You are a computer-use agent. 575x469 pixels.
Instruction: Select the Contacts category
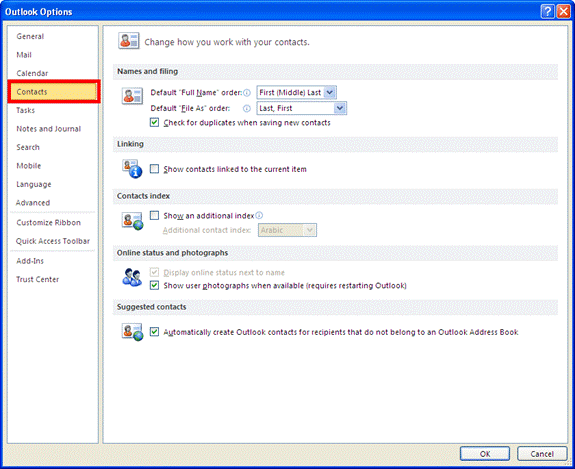click(53, 92)
